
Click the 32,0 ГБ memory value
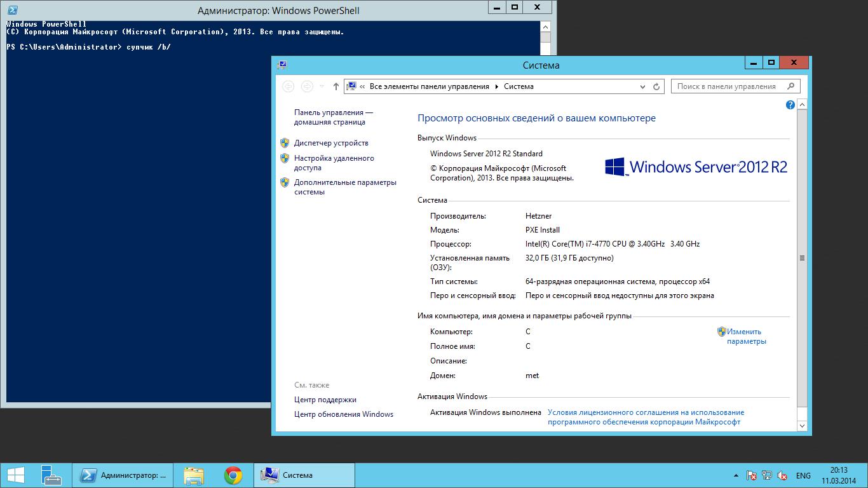(x=569, y=258)
